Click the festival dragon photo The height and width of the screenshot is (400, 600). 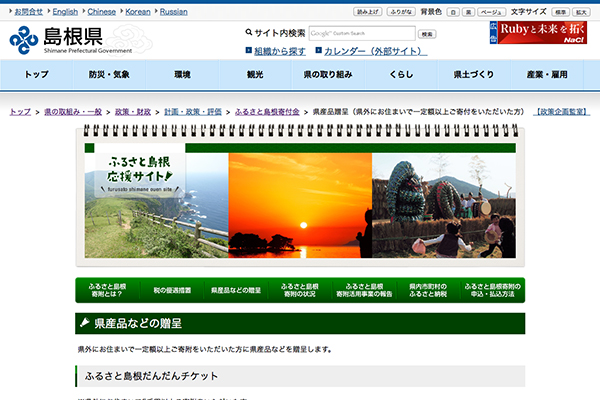tap(444, 206)
